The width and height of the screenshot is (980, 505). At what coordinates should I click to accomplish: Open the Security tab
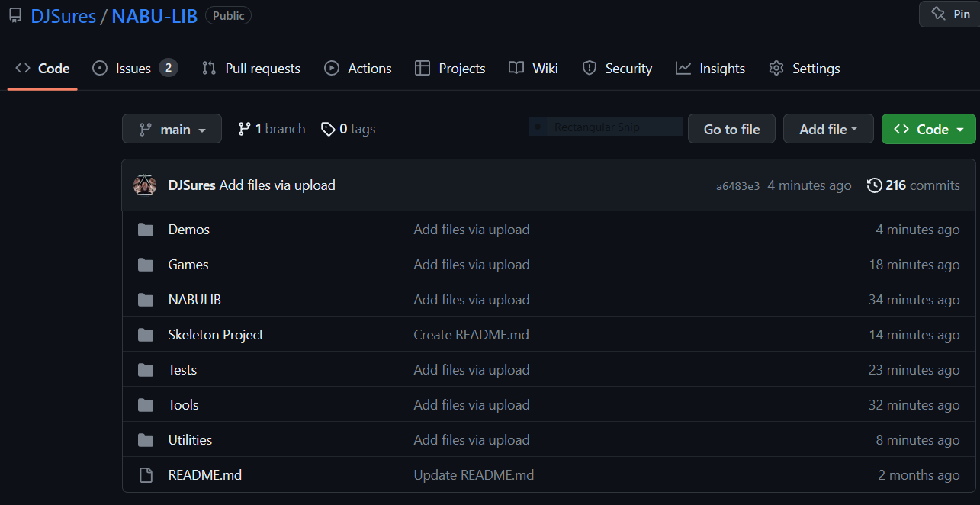tap(617, 69)
